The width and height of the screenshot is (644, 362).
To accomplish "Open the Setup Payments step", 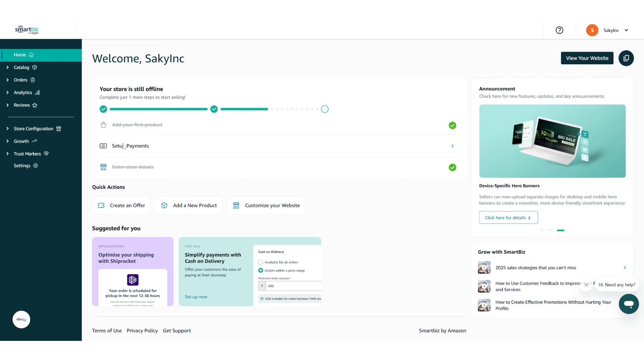I will tap(279, 146).
